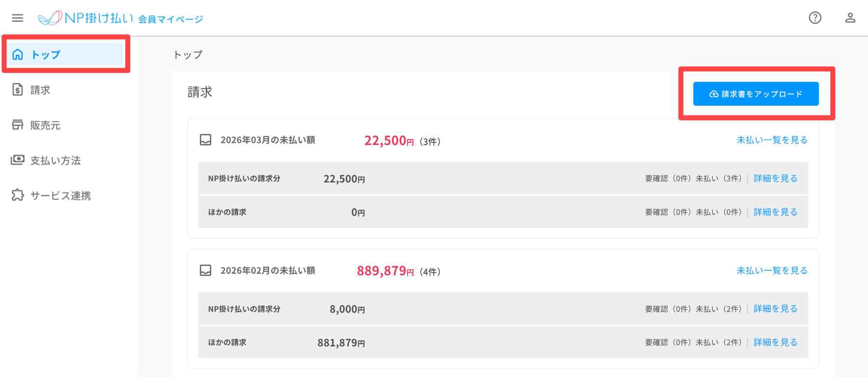
Task: Click the invoice document icon beside 請求
Action: click(x=18, y=90)
